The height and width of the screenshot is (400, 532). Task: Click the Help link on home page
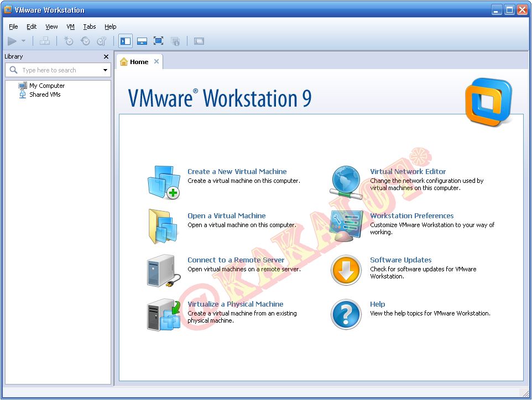click(377, 304)
